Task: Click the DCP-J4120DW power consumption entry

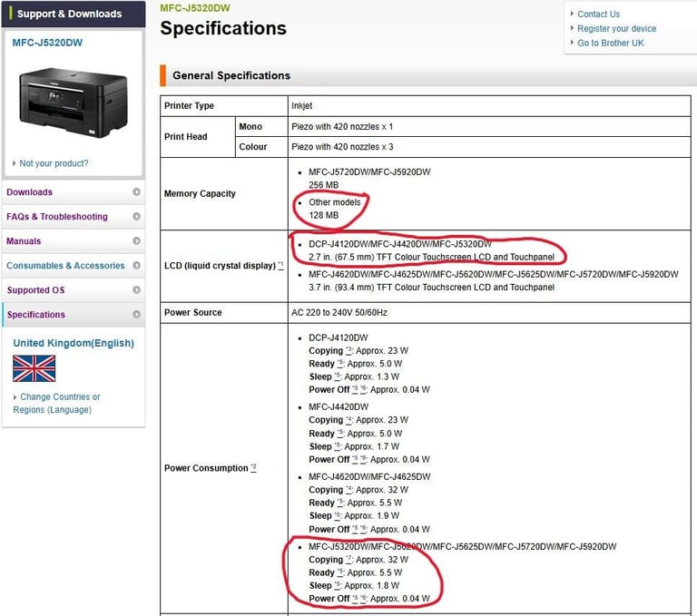Action: coord(339,337)
